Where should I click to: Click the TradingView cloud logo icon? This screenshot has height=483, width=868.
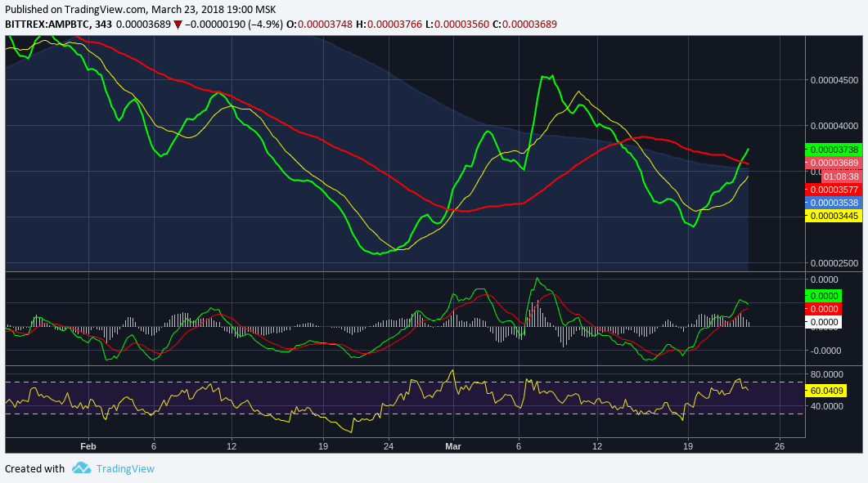coord(81,468)
